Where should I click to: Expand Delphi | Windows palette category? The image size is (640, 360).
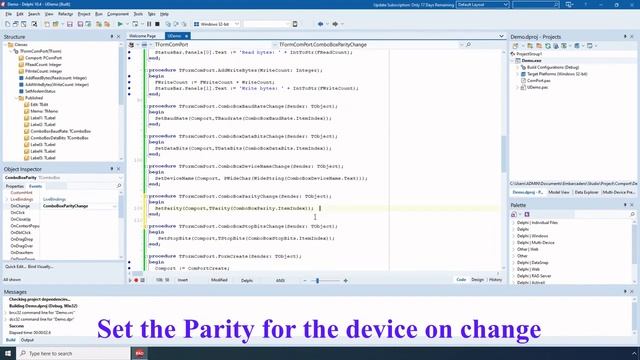coord(513,236)
